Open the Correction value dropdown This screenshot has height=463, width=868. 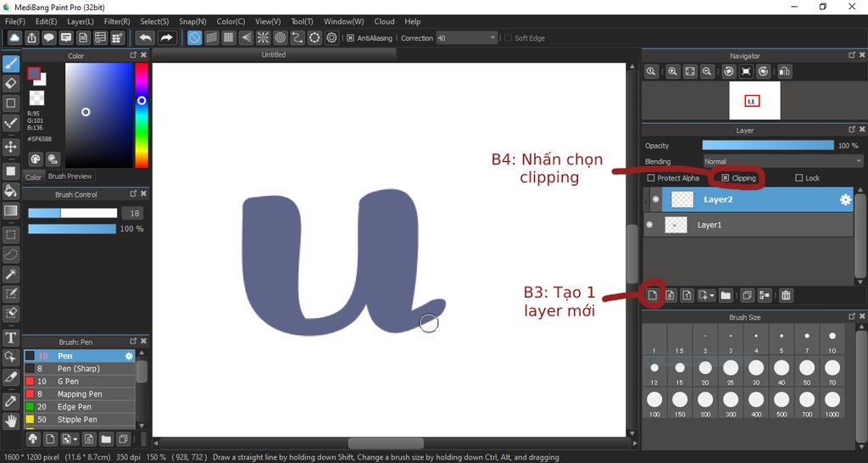492,38
